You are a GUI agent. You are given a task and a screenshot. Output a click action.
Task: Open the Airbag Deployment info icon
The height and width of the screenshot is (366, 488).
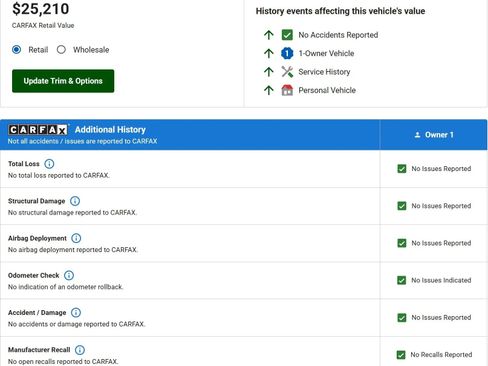click(x=76, y=238)
